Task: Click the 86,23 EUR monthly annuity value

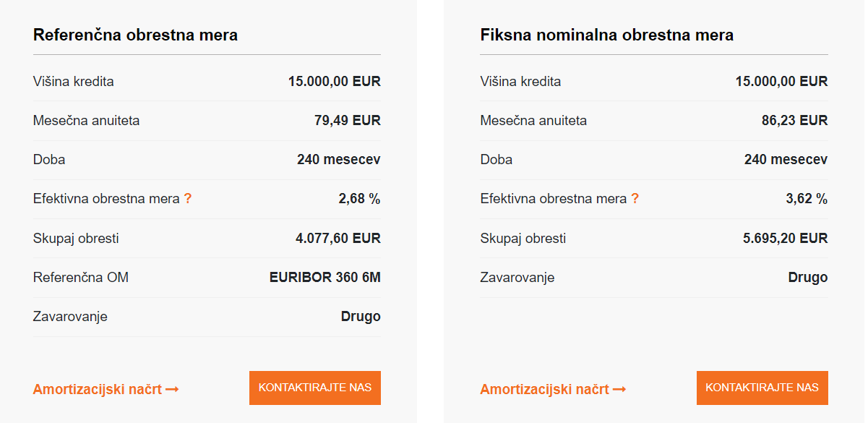Action: pos(794,121)
